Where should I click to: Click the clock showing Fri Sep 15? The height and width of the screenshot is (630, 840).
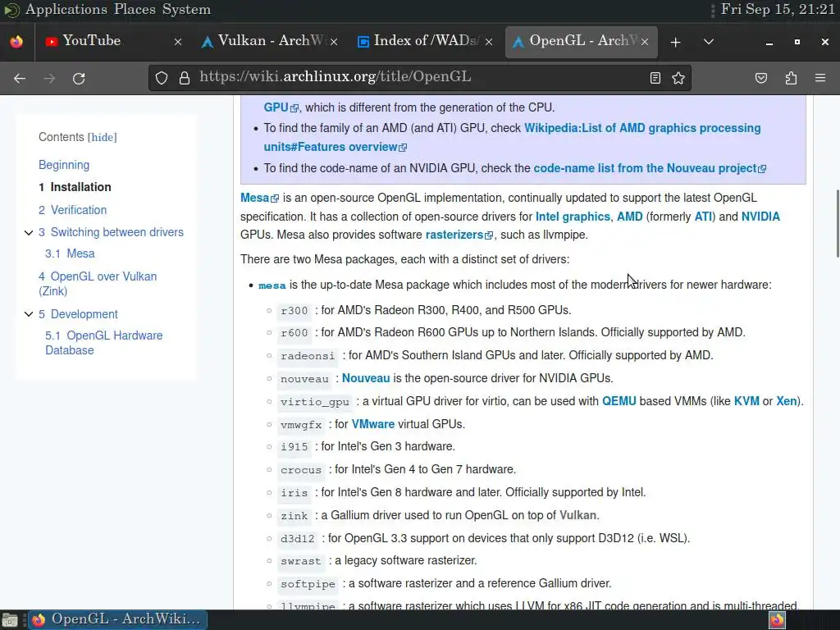778,10
